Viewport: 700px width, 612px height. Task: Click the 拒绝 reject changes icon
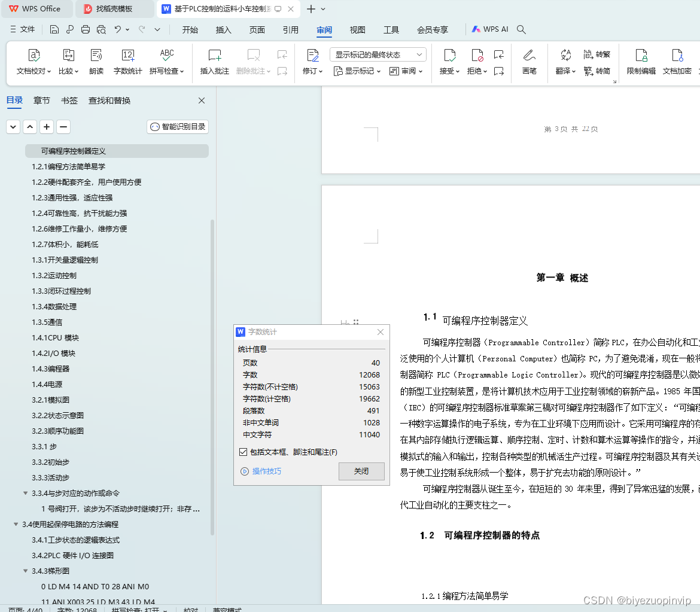click(x=477, y=55)
